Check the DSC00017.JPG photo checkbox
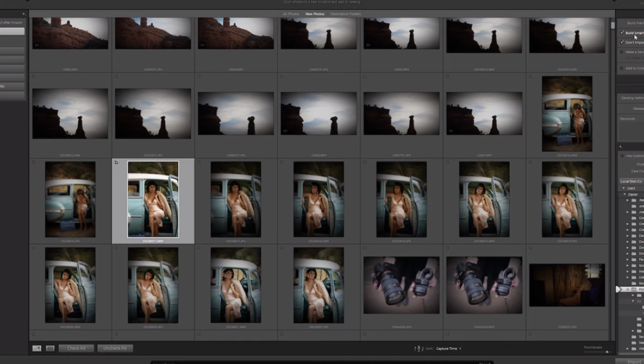 [199, 162]
